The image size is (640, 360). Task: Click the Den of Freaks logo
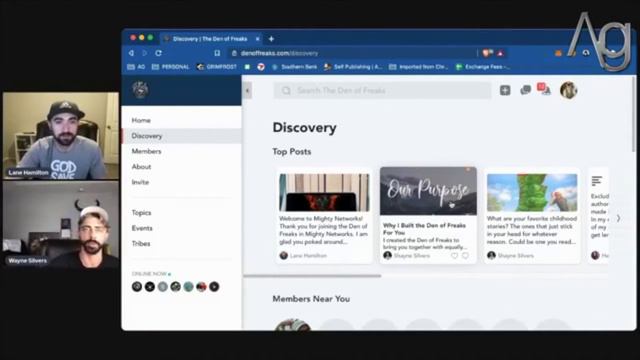140,90
